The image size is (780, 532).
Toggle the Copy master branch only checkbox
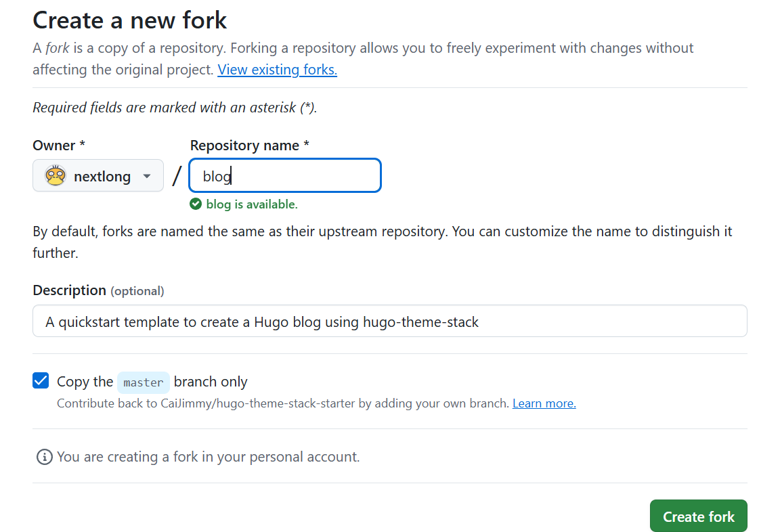(41, 380)
